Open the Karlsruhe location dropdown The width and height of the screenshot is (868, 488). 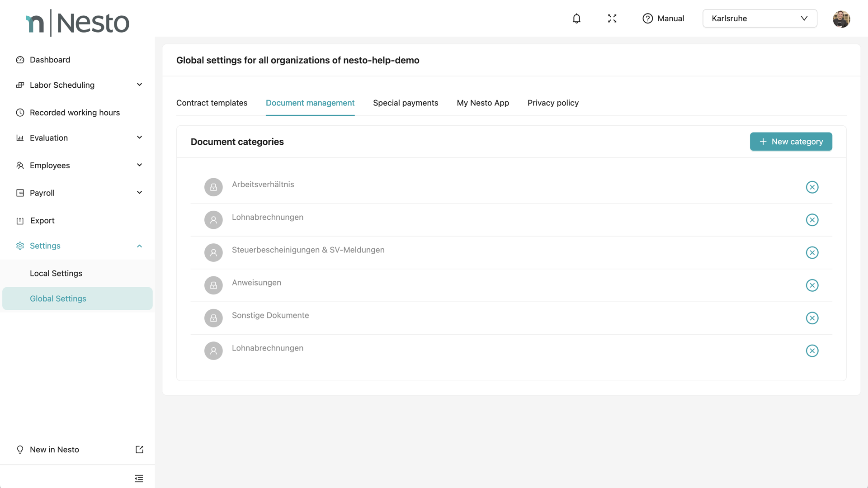(759, 19)
